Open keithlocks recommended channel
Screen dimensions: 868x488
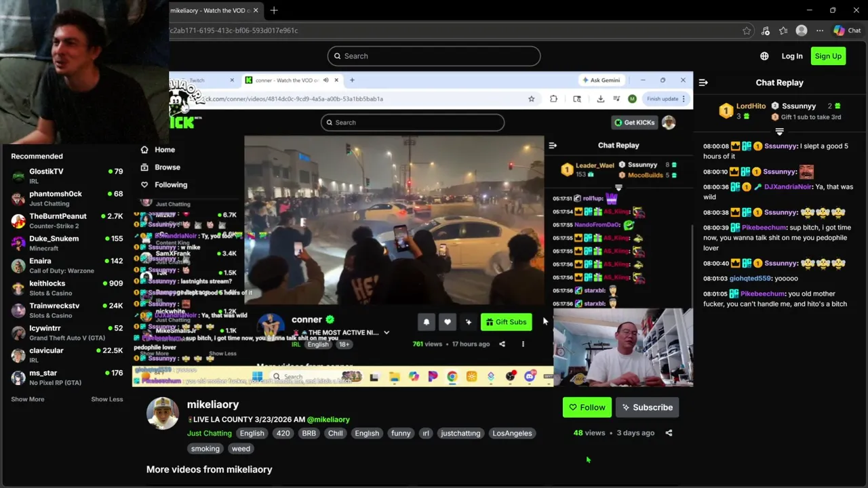coord(67,287)
